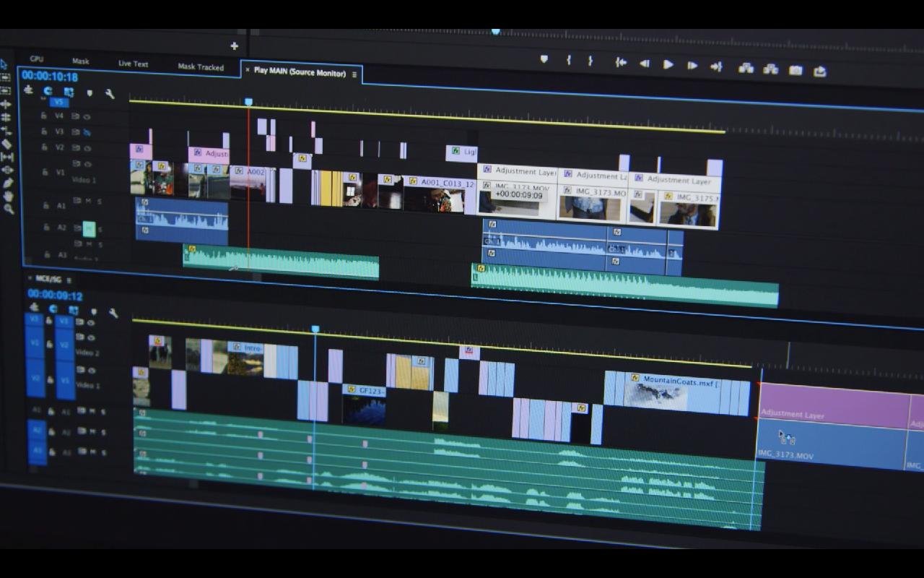The height and width of the screenshot is (578, 924).
Task: Lock the V1 Video 1 track
Action: [45, 172]
